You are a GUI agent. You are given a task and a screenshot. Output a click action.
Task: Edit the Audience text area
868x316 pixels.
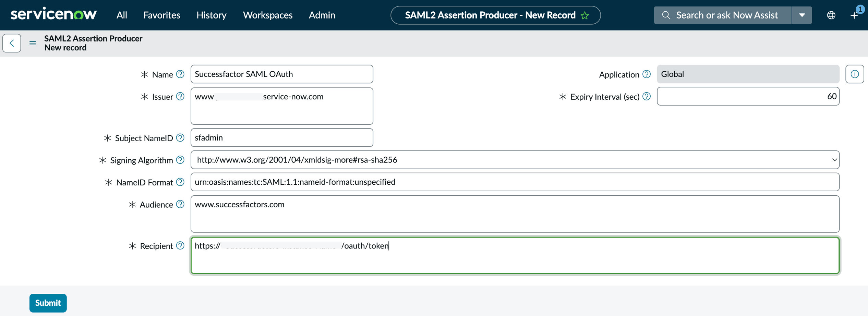point(515,214)
